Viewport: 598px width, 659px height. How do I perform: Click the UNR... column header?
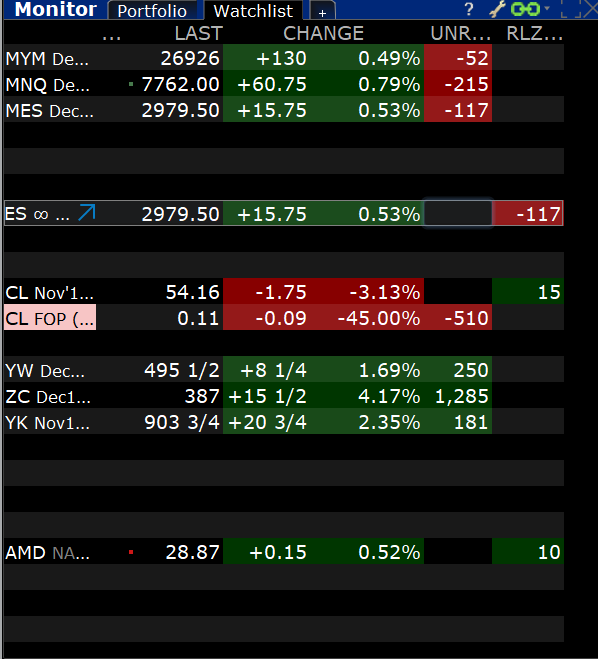[x=461, y=34]
